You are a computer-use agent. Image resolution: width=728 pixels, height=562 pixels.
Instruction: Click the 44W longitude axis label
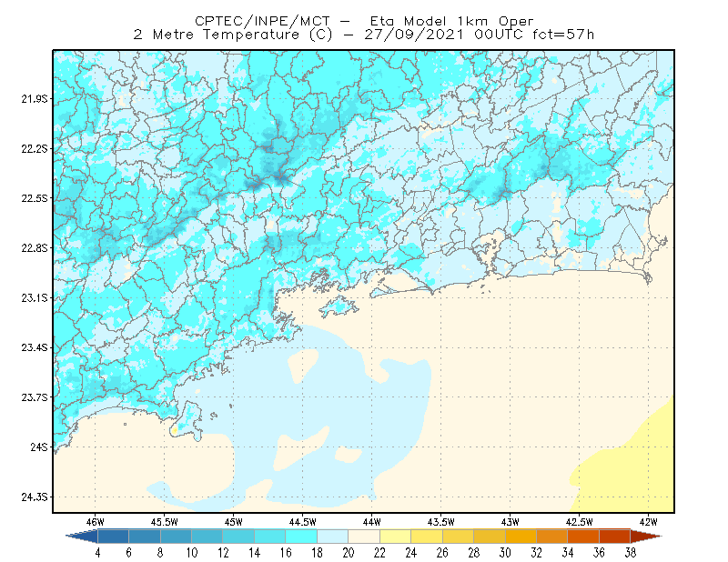tap(371, 522)
